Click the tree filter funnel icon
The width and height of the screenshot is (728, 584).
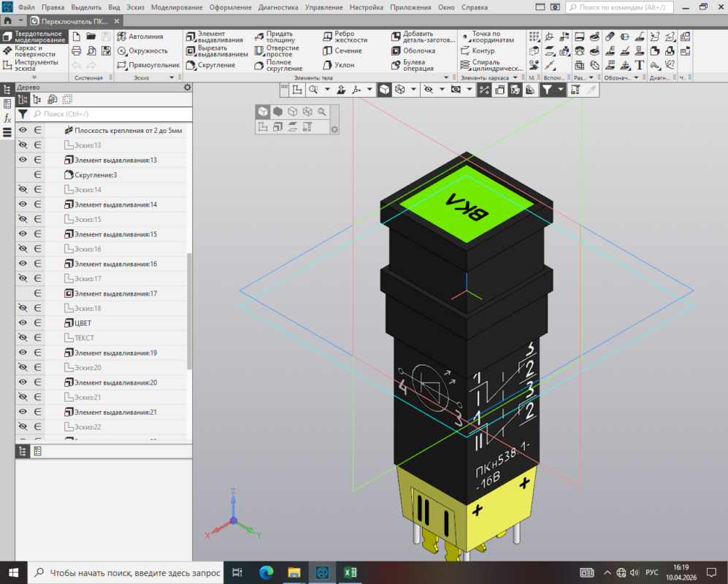[23, 114]
